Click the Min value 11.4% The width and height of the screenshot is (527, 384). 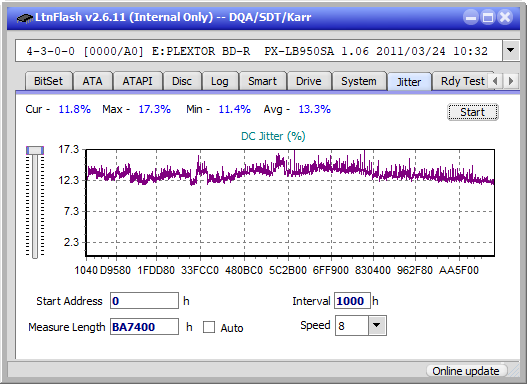[x=235, y=109]
